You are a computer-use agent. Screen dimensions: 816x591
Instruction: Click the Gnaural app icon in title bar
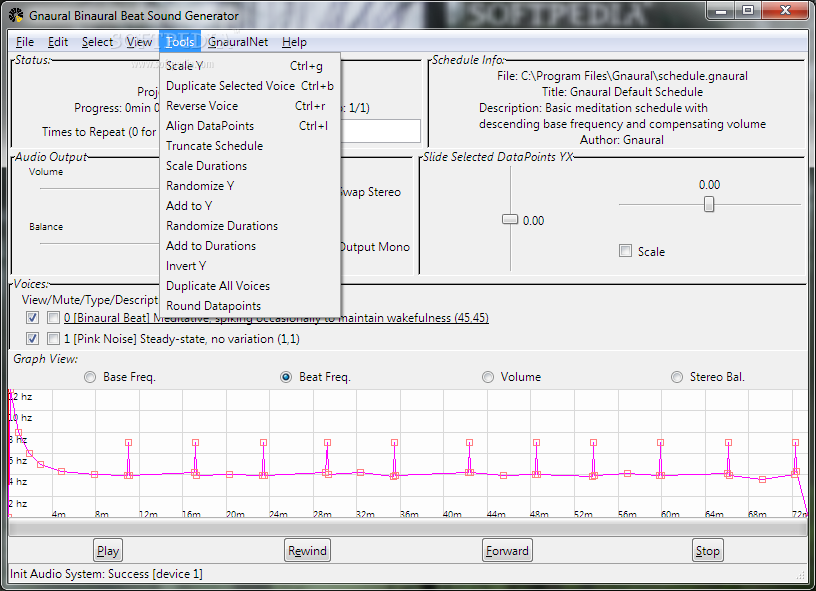point(16,16)
